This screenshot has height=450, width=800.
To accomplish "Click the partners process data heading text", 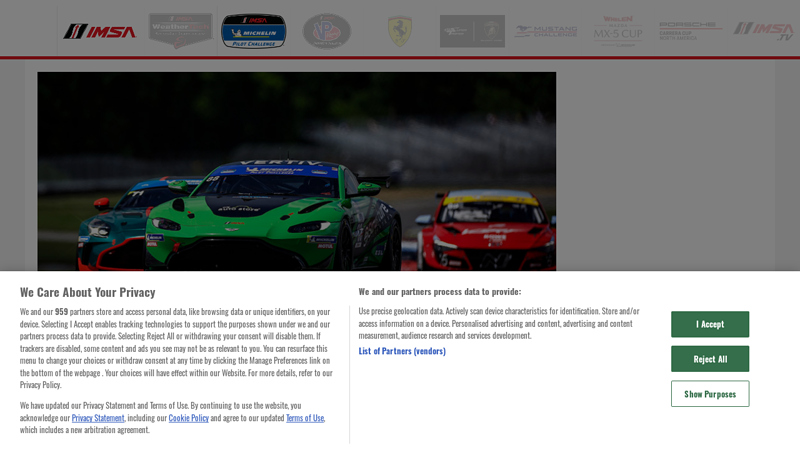I will [x=440, y=292].
